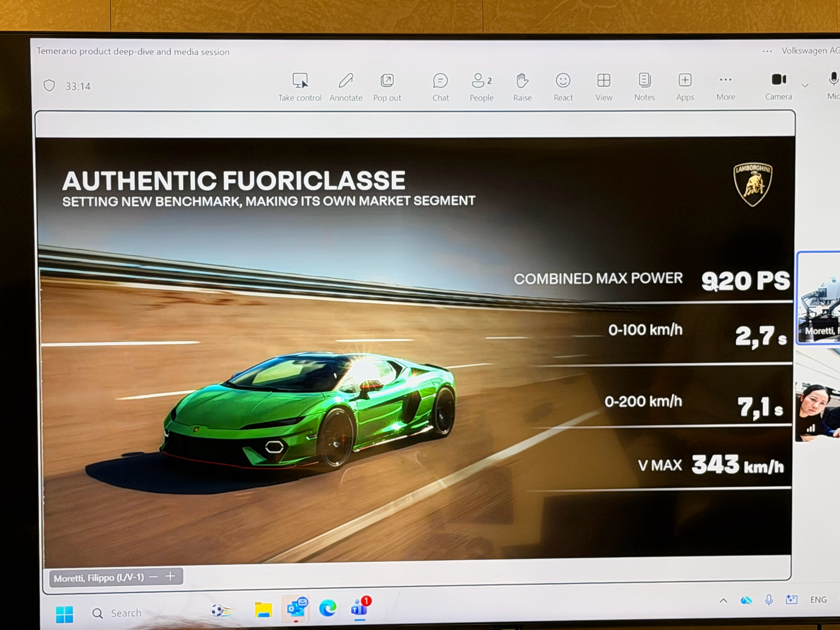Open the Apps add button
840x630 pixels.
[x=685, y=87]
